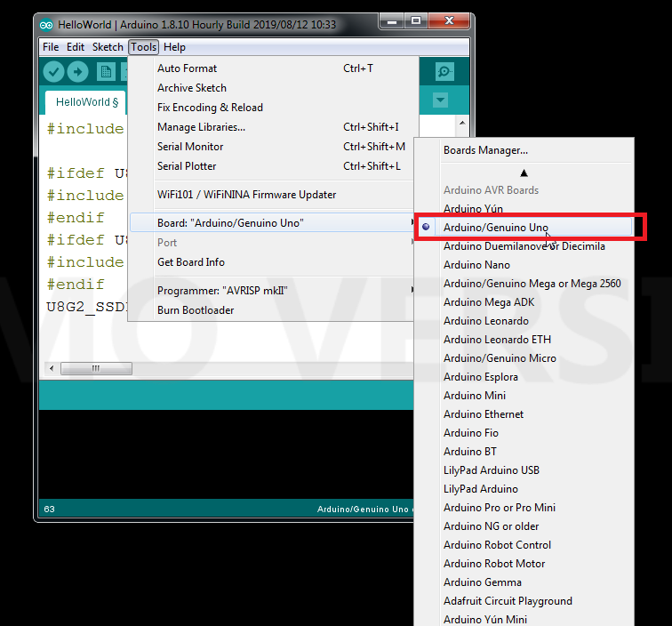Choose LilyPad Arduino USB
672x626 pixels.
[524, 470]
